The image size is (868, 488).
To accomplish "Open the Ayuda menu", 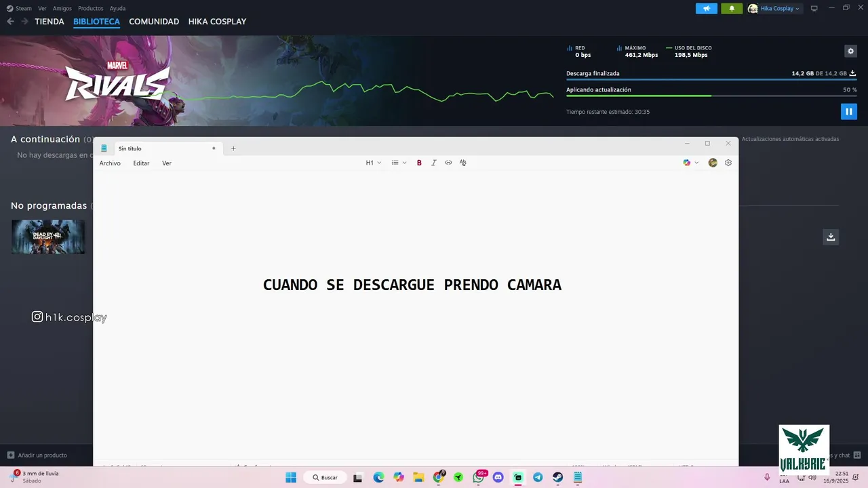I will pos(117,8).
